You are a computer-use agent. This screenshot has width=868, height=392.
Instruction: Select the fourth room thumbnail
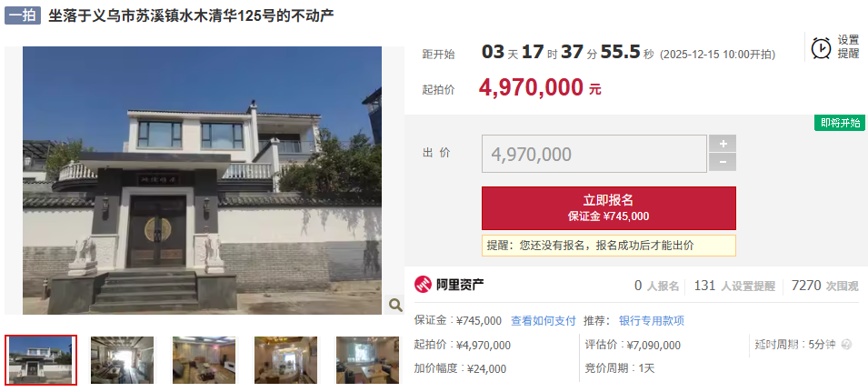285,360
